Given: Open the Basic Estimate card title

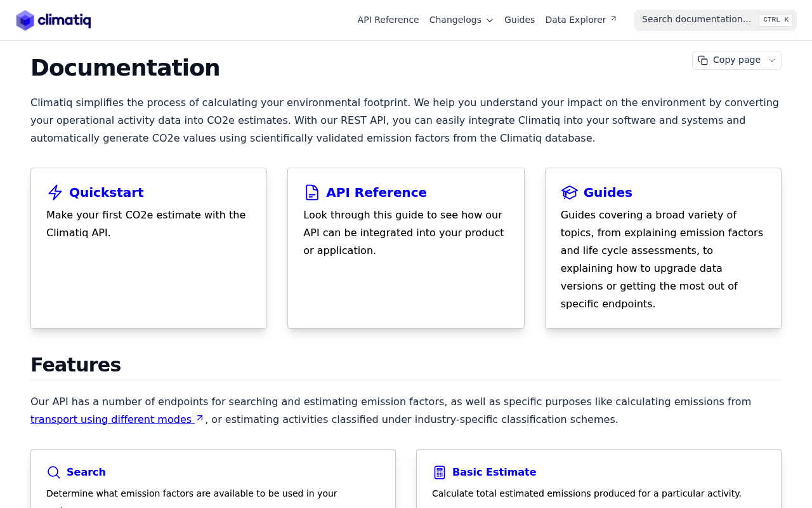Looking at the screenshot, I should click(494, 472).
